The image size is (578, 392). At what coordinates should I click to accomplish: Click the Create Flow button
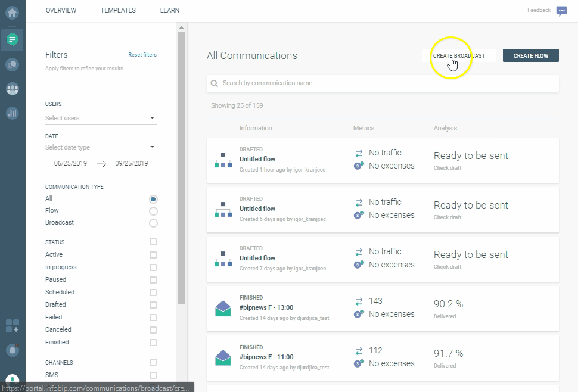point(530,56)
